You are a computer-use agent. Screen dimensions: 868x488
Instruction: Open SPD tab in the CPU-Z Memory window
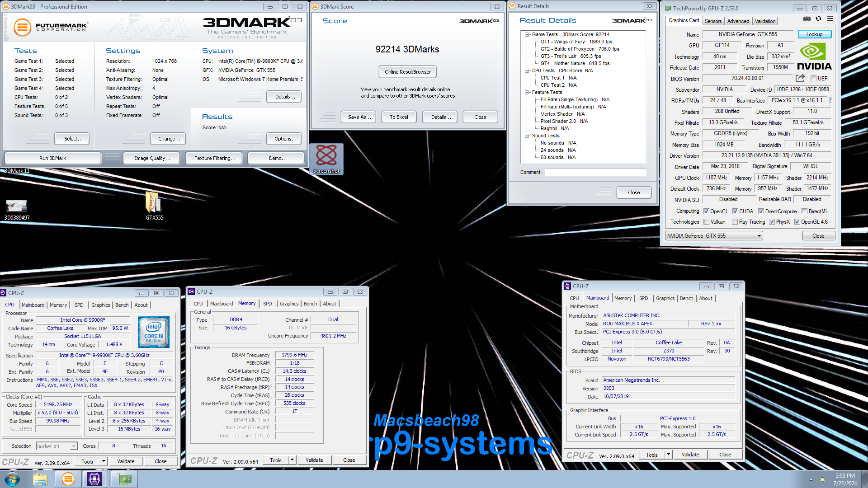267,304
